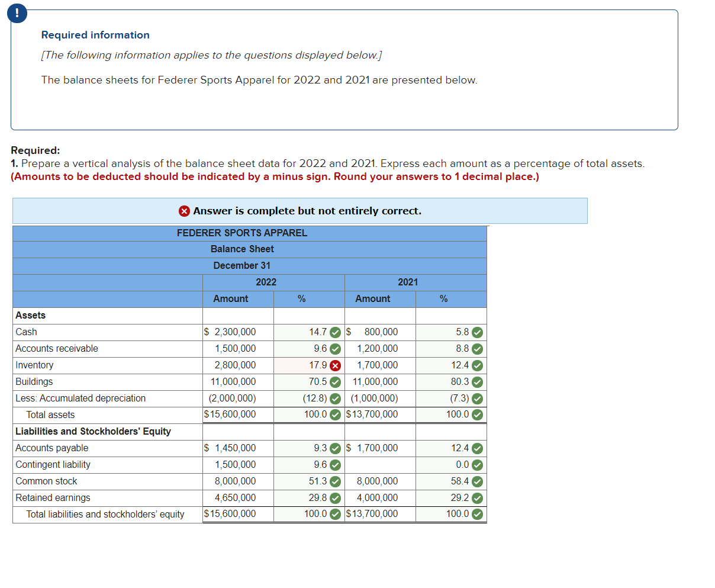Click the 2022 Retained earnings amount 4,650,000
Viewport: 715px width, 588px height.
235,498
